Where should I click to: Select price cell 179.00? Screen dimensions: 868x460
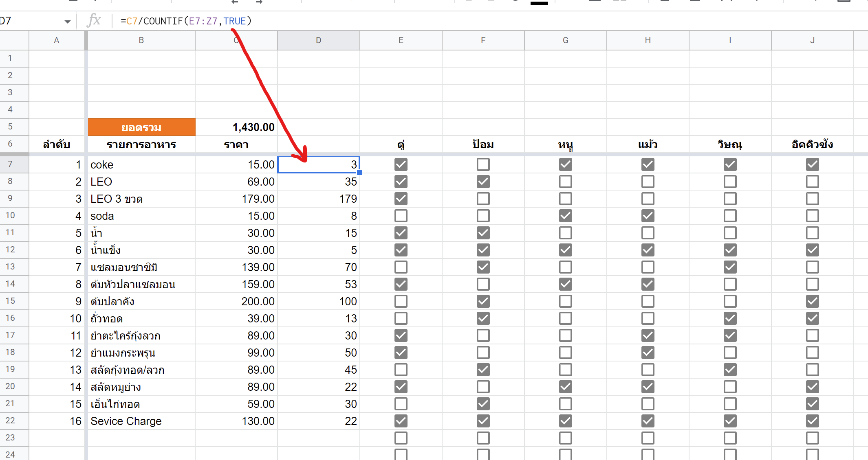click(236, 199)
